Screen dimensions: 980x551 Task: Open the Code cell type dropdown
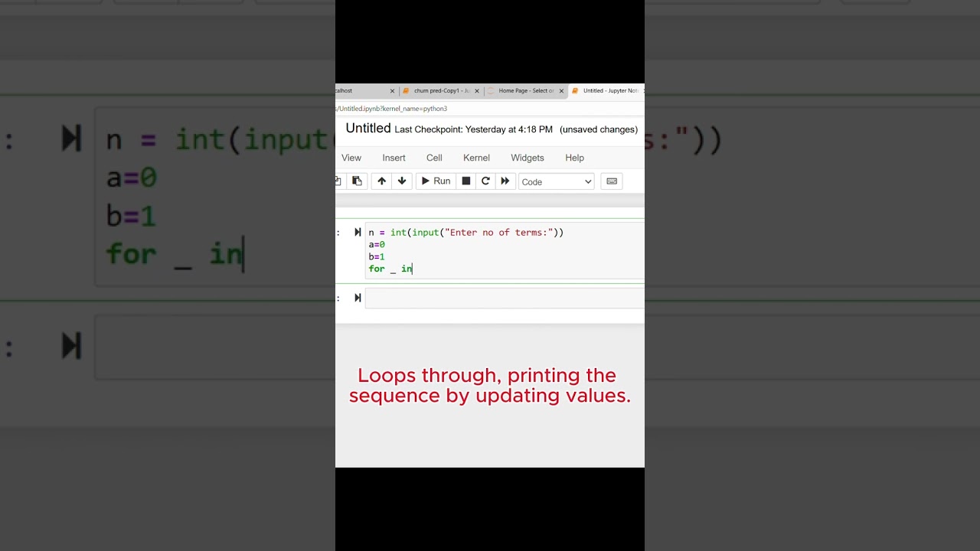556,181
